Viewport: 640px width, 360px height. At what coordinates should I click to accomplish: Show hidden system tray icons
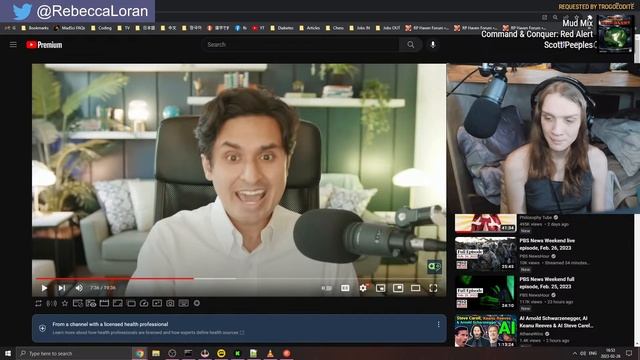click(575, 353)
